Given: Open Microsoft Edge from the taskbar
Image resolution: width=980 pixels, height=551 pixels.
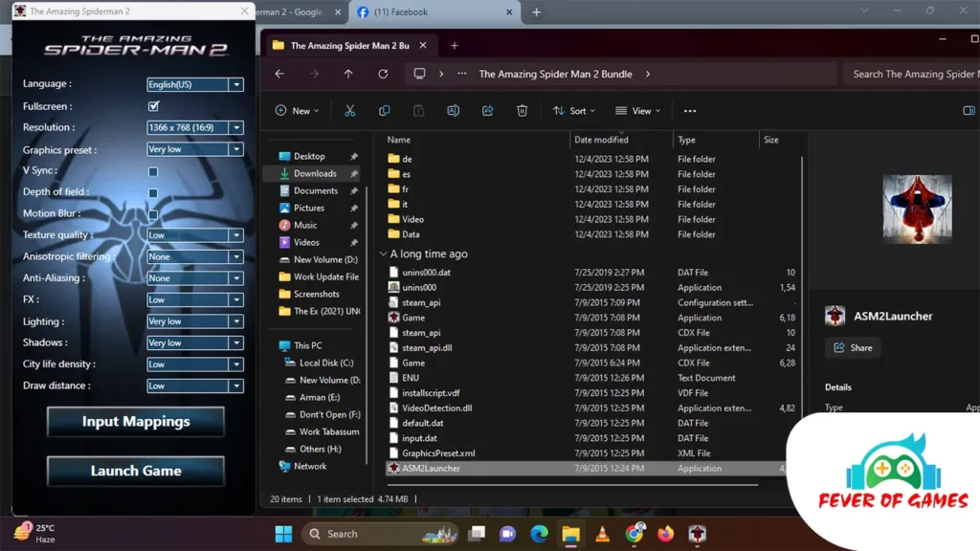Looking at the screenshot, I should [540, 534].
